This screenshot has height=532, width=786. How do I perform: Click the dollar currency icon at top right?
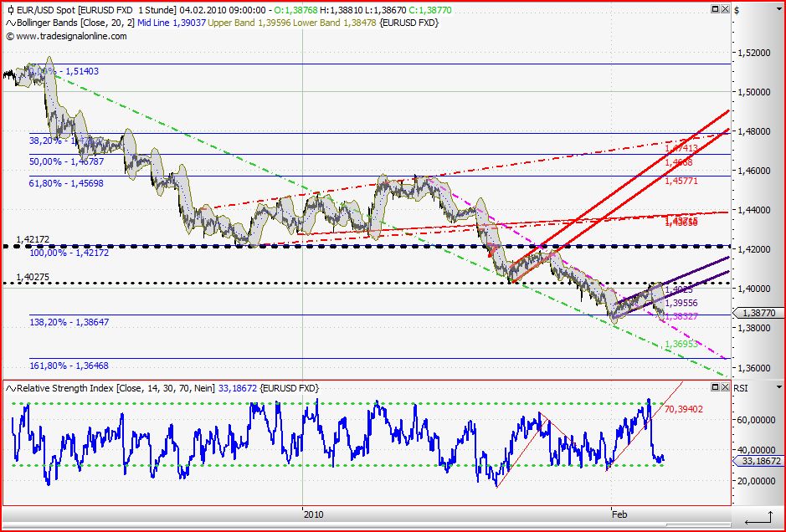(x=736, y=10)
